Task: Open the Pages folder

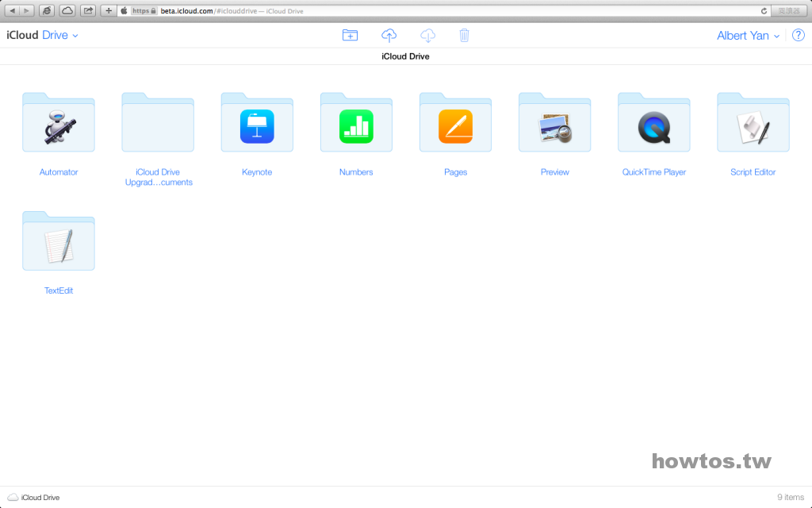Action: tap(456, 122)
